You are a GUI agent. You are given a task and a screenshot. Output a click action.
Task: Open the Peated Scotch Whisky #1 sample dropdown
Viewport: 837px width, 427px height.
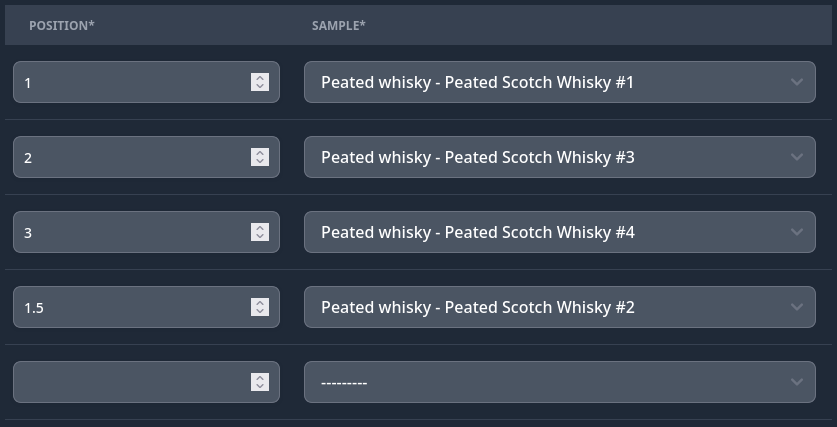(x=560, y=82)
